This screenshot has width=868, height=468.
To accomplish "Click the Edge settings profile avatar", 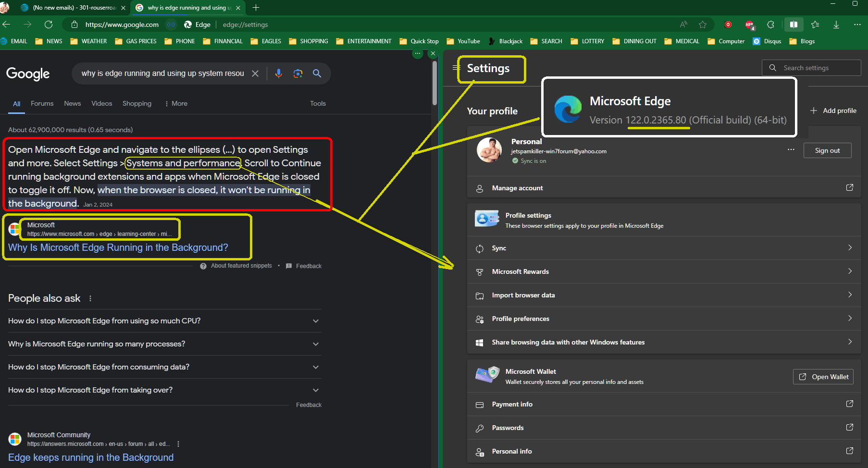I will click(489, 150).
